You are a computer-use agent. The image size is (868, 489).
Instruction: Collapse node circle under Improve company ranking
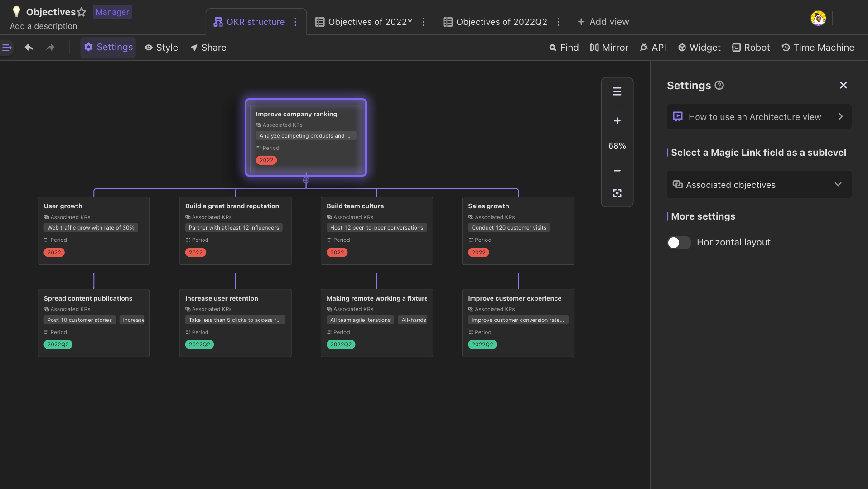[306, 180]
